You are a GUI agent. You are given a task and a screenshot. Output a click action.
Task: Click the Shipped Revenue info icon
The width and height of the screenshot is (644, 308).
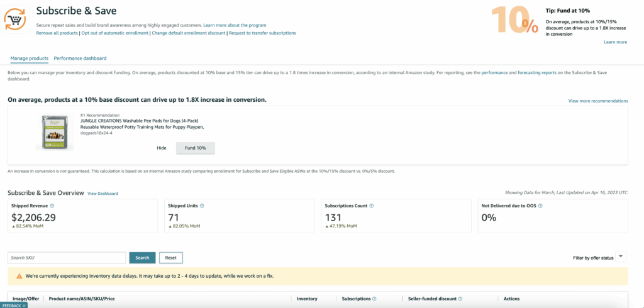click(x=52, y=206)
